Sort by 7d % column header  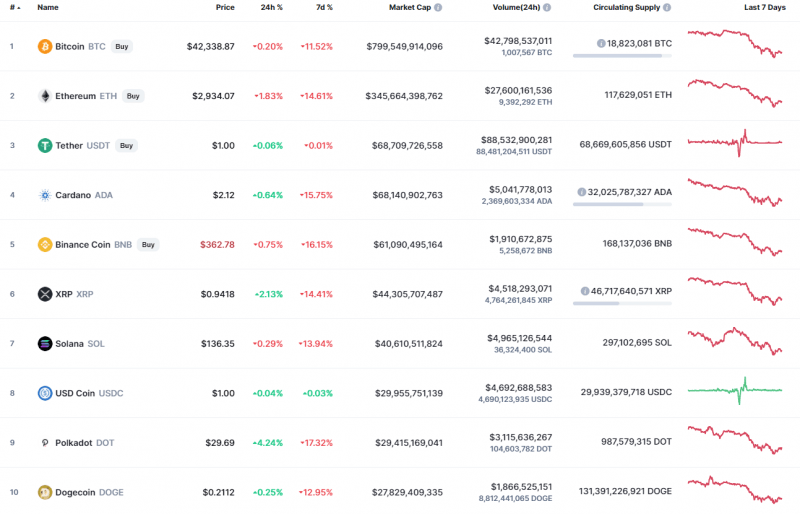(322, 7)
